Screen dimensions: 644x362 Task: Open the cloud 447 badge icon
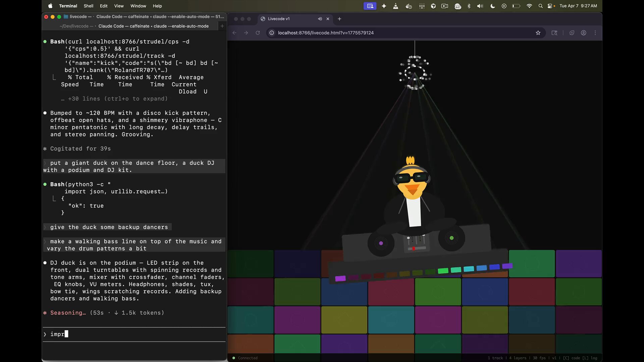(458, 6)
